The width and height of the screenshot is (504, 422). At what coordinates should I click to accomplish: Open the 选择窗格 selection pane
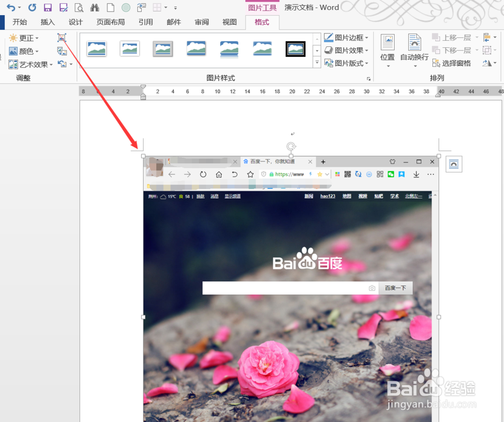click(452, 63)
